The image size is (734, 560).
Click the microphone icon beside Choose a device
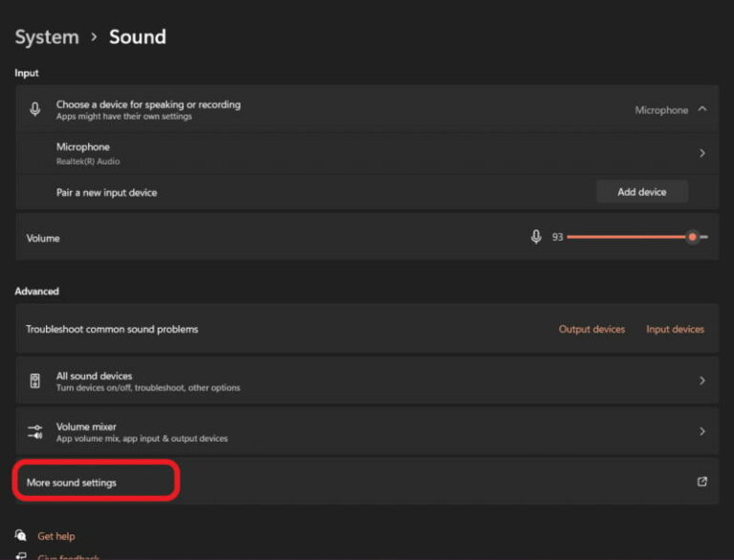tap(35, 109)
